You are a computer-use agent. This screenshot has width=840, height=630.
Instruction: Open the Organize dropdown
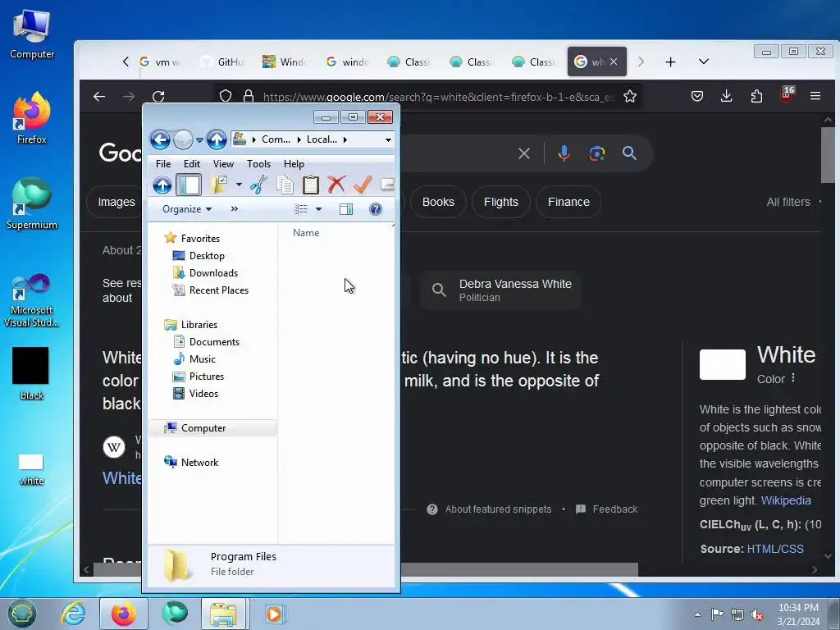pos(187,209)
